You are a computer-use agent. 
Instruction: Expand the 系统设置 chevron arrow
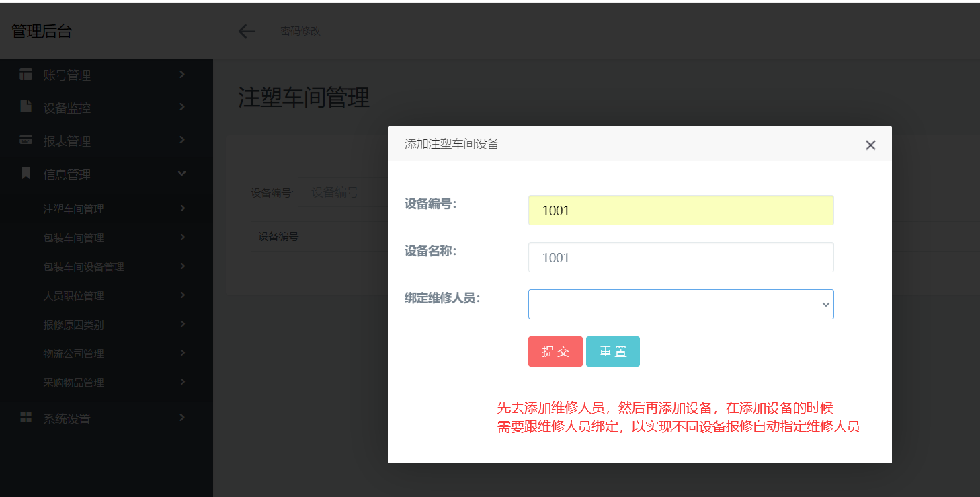(x=181, y=418)
